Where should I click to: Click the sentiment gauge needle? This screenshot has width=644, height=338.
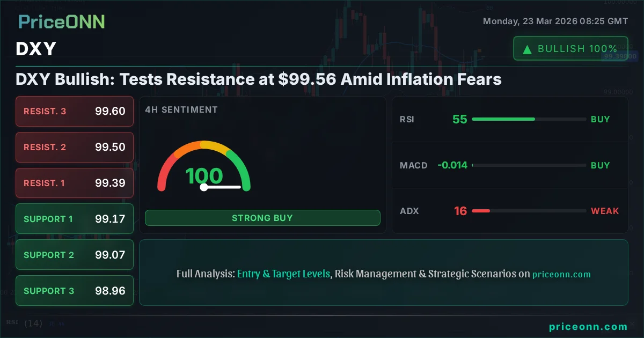click(222, 187)
